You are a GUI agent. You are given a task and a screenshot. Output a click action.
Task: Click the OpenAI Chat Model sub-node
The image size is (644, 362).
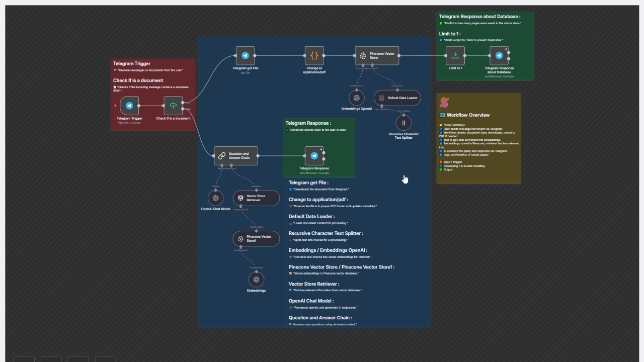tap(215, 198)
